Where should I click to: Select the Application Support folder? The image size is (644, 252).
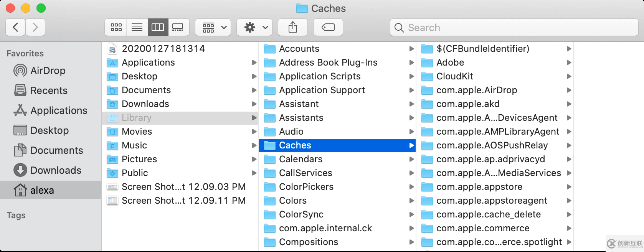(x=338, y=90)
